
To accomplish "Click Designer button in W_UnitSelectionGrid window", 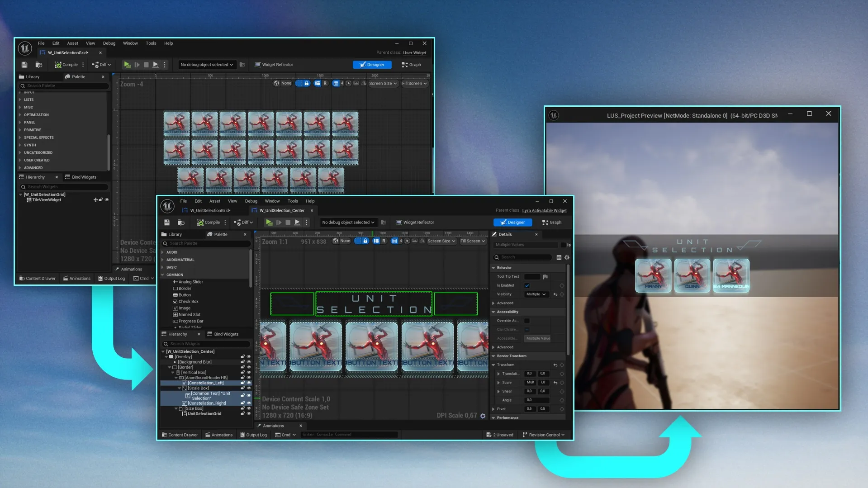I will coord(372,65).
